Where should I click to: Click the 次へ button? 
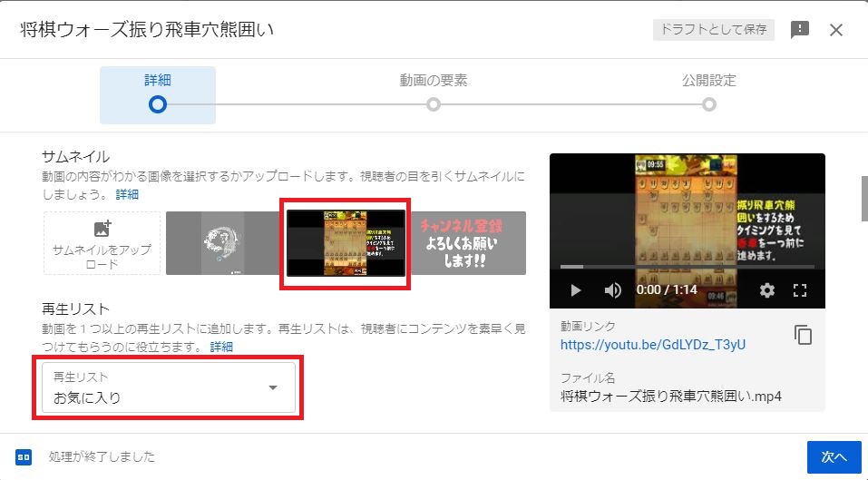click(834, 456)
